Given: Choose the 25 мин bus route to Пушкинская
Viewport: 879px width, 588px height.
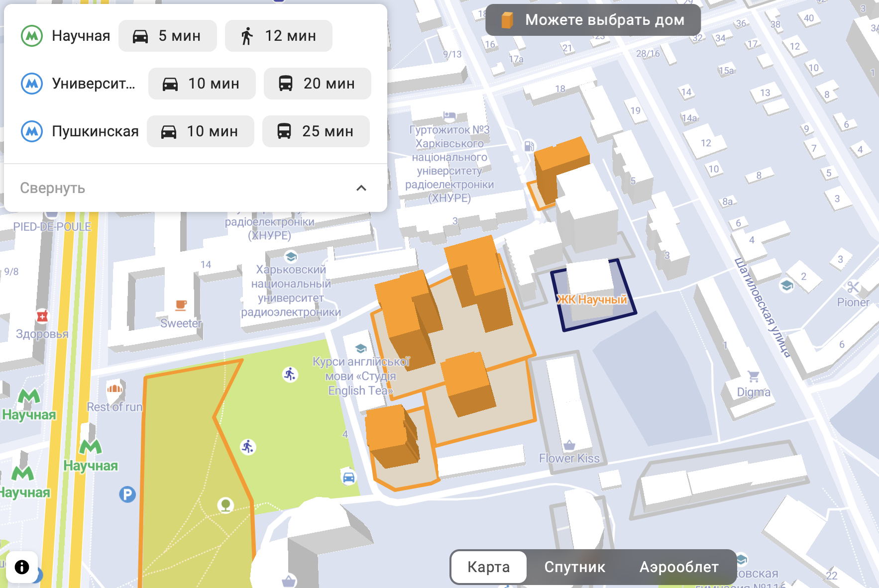Looking at the screenshot, I should coord(316,131).
